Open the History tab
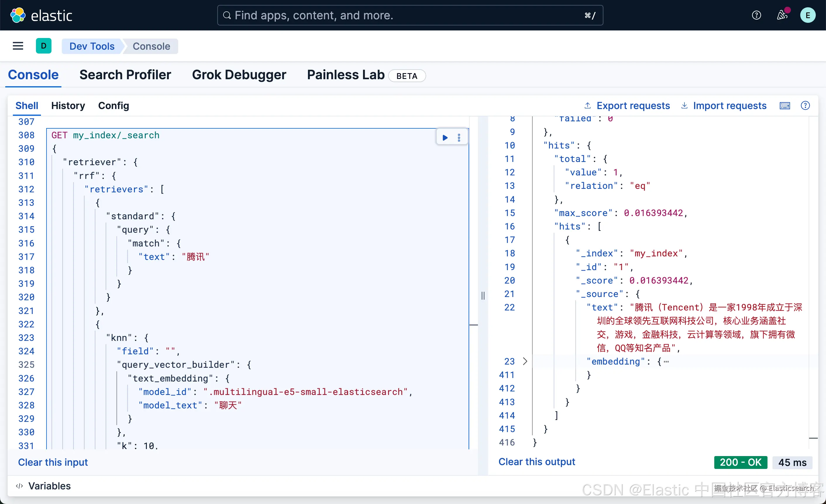Viewport: 826px width, 504px height. pyautogui.click(x=68, y=106)
